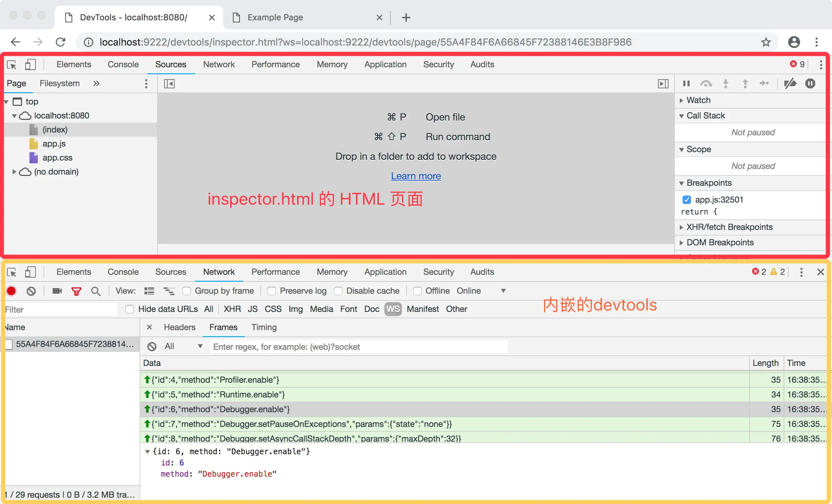Open search in the Network panel
832x504 pixels.
point(96,291)
